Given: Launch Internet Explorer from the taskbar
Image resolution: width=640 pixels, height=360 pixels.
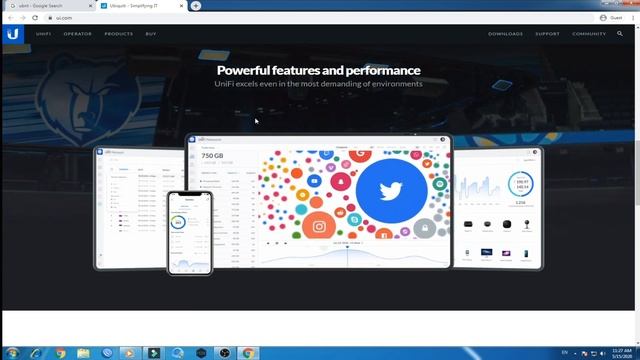Looking at the screenshot, I should click(x=36, y=353).
